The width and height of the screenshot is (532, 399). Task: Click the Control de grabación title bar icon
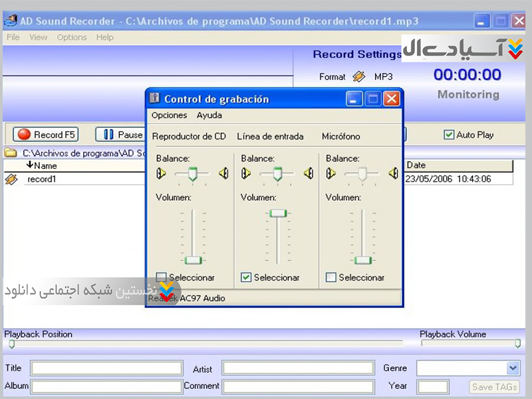(x=154, y=99)
